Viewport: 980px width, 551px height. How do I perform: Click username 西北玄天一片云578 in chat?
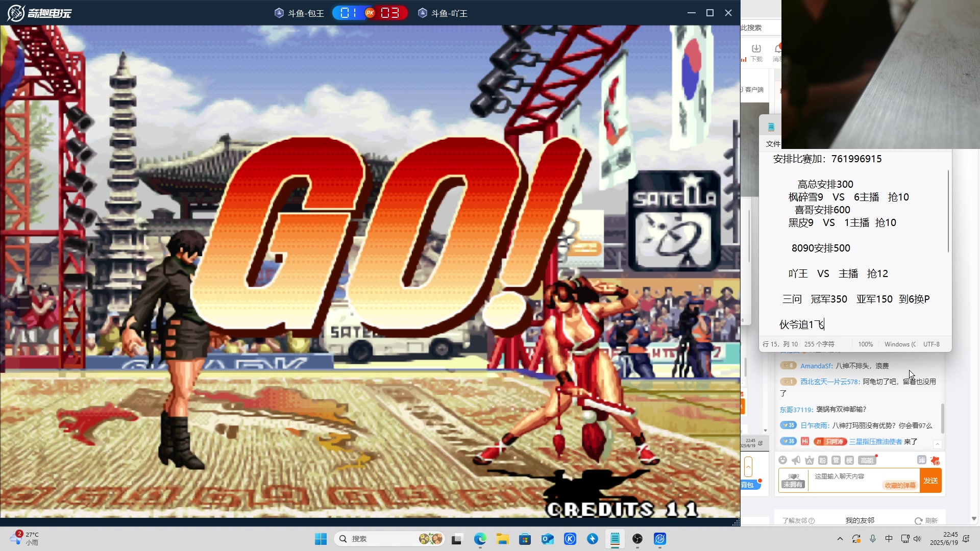[x=830, y=382]
